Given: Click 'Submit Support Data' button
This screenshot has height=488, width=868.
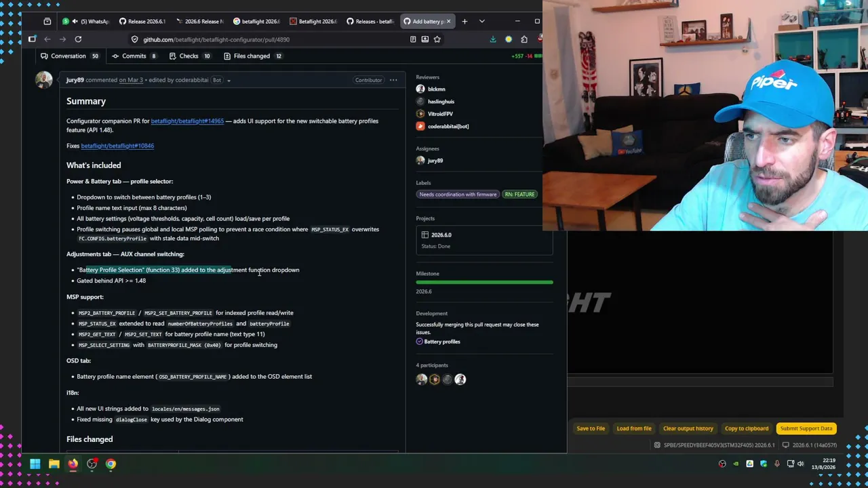Looking at the screenshot, I should click(806, 428).
